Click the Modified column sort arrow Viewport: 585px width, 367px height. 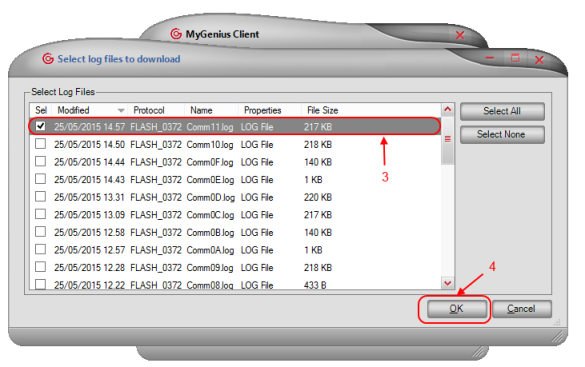(121, 110)
